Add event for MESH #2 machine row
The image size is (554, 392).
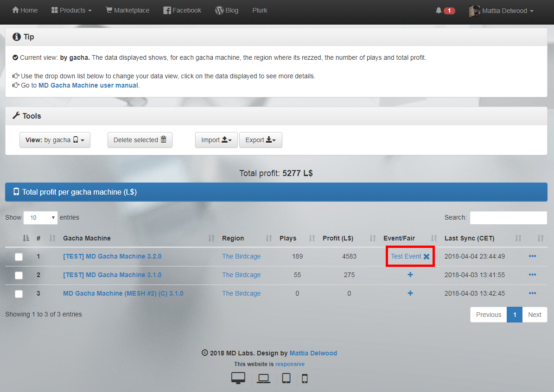[x=410, y=293]
